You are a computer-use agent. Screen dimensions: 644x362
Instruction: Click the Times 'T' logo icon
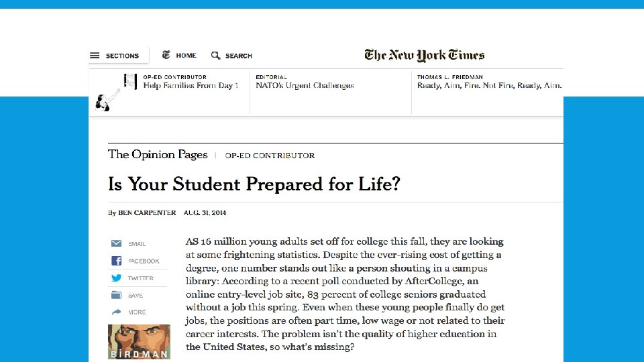166,55
